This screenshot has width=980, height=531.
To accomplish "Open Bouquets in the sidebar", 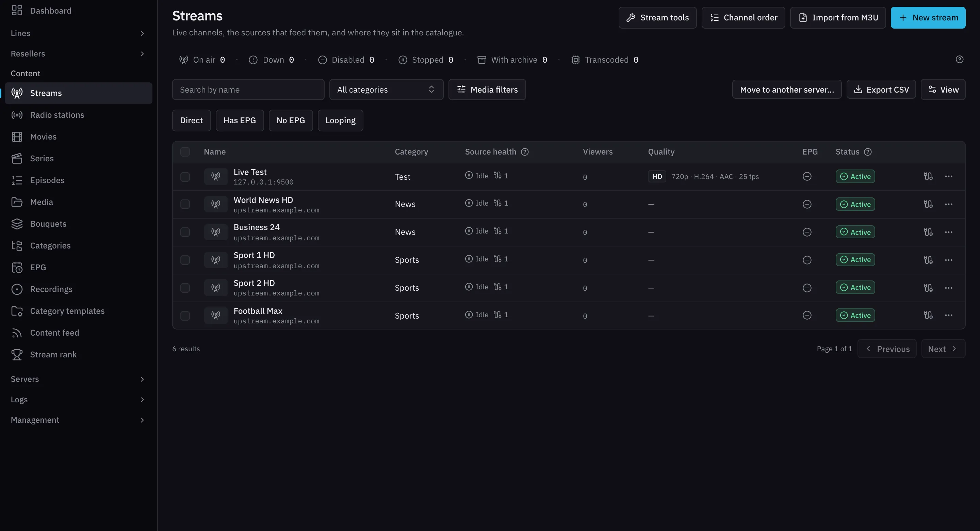I will [x=78, y=224].
